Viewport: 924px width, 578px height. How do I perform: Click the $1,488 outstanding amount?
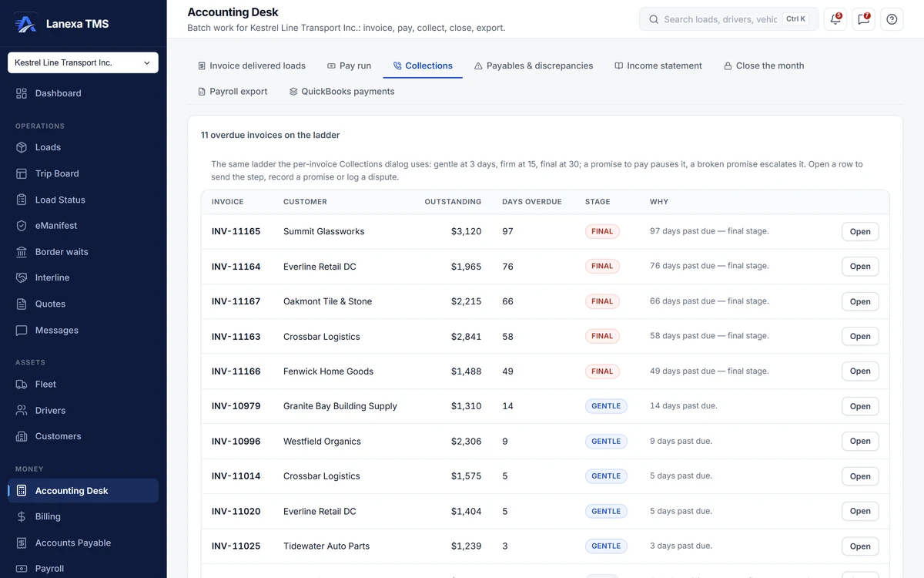pos(466,371)
